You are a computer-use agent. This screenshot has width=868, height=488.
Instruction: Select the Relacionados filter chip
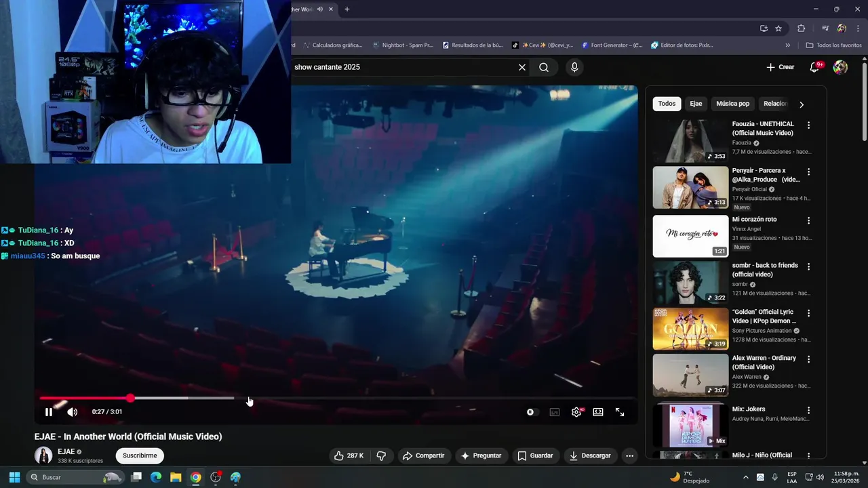point(775,104)
